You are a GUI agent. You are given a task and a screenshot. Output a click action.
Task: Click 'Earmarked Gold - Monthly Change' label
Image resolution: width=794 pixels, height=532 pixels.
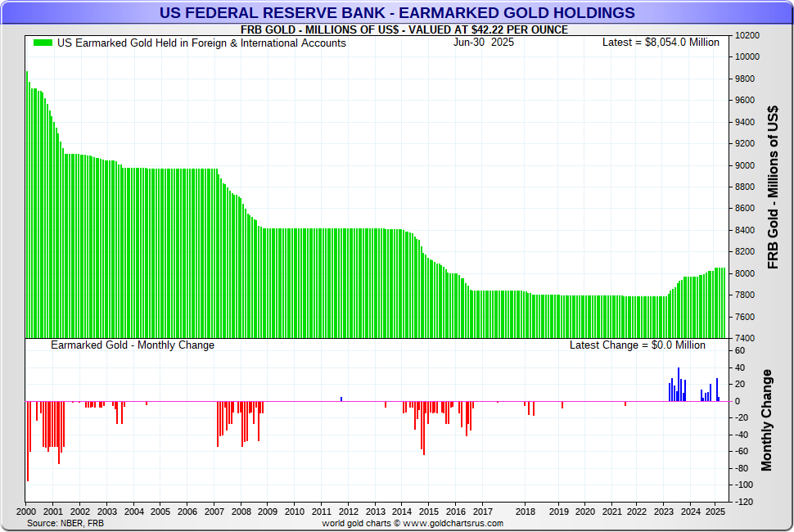tap(133, 345)
